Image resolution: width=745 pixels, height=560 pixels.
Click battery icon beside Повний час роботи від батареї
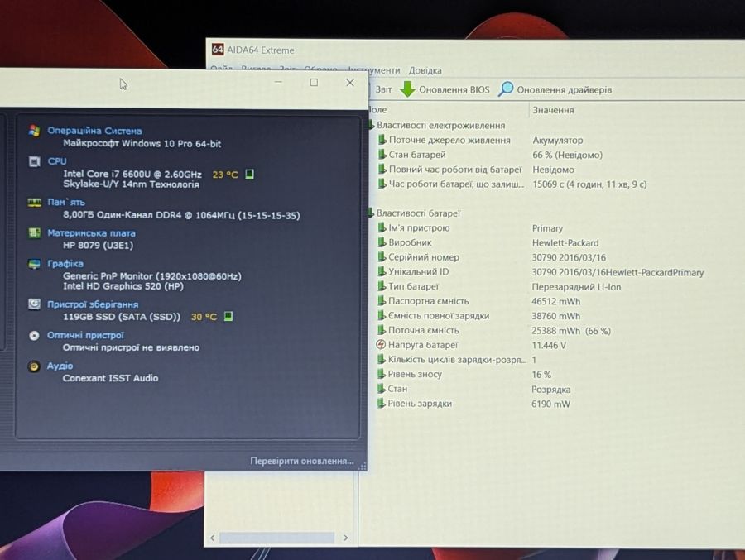[382, 169]
